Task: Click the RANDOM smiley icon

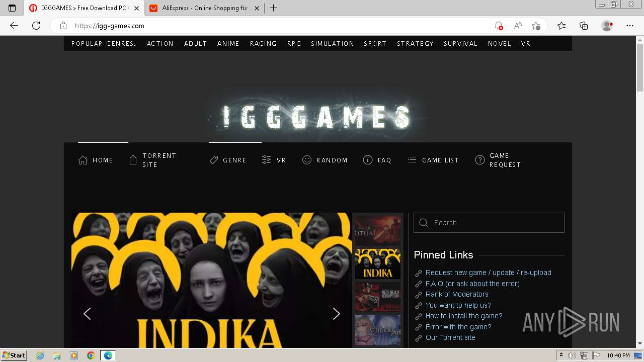Action: pyautogui.click(x=306, y=160)
